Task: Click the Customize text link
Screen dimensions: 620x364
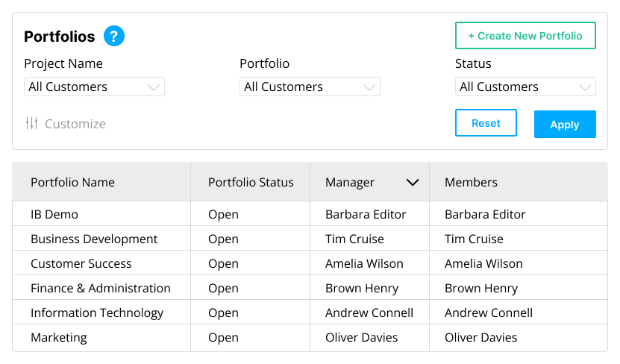Action: (x=75, y=124)
